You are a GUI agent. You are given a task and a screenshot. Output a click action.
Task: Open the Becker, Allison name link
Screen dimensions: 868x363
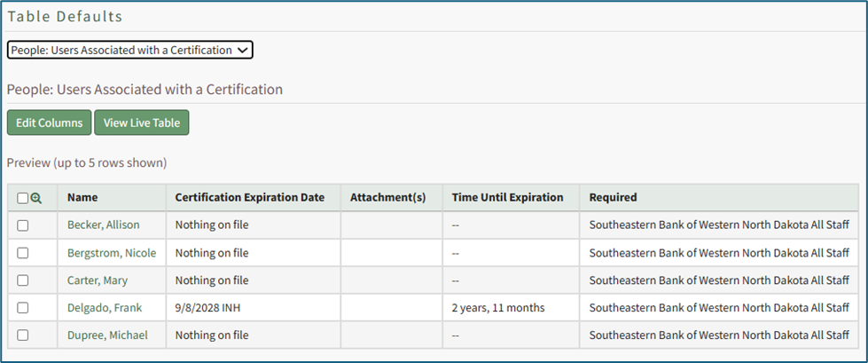point(103,225)
